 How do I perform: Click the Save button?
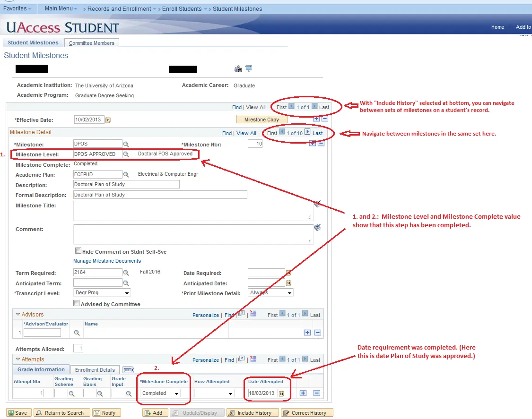tap(18, 412)
